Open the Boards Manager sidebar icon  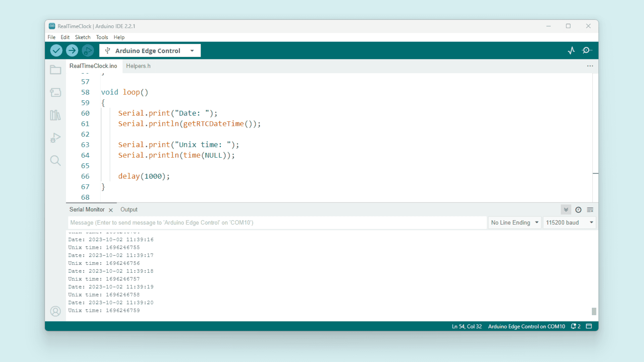55,93
